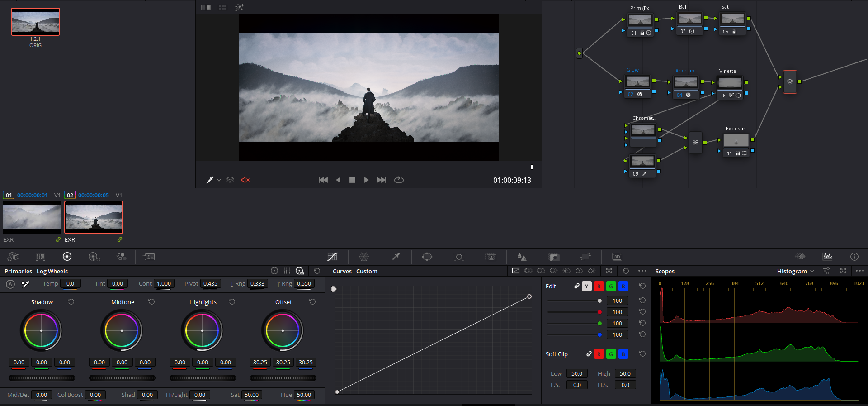
Task: Open the Information panel icon
Action: coord(854,257)
